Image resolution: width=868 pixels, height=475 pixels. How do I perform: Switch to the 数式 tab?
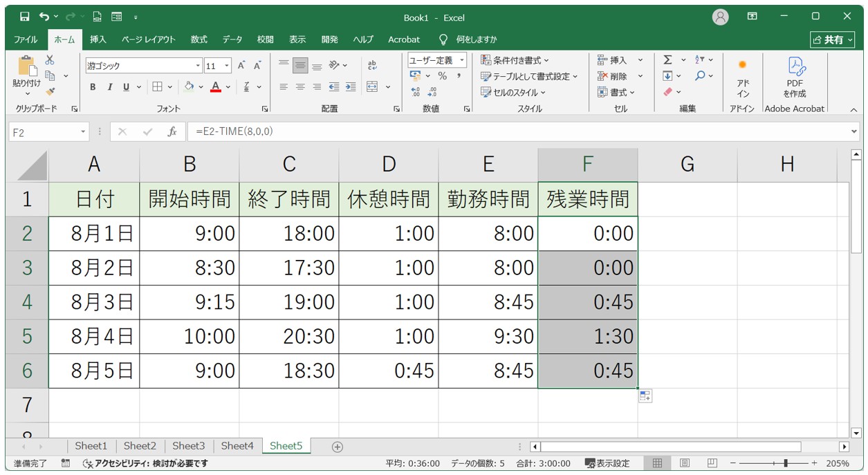pos(199,39)
